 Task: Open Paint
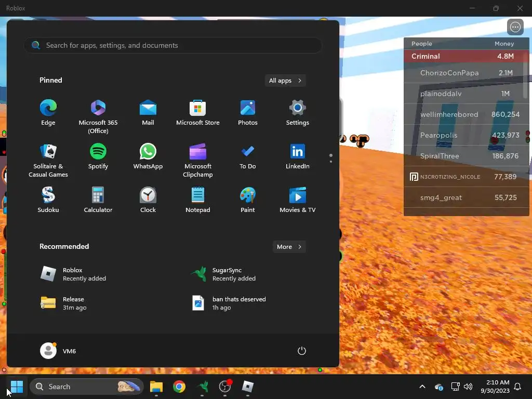[248, 200]
